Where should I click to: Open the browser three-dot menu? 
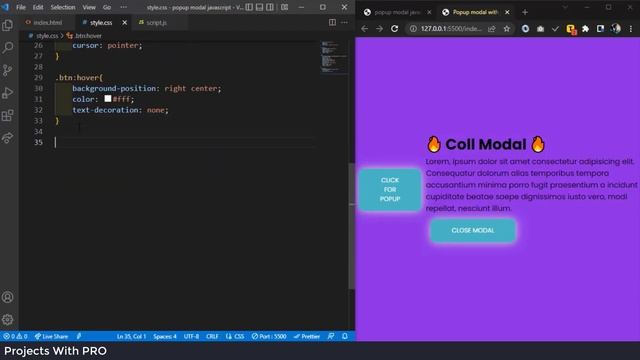(x=631, y=29)
